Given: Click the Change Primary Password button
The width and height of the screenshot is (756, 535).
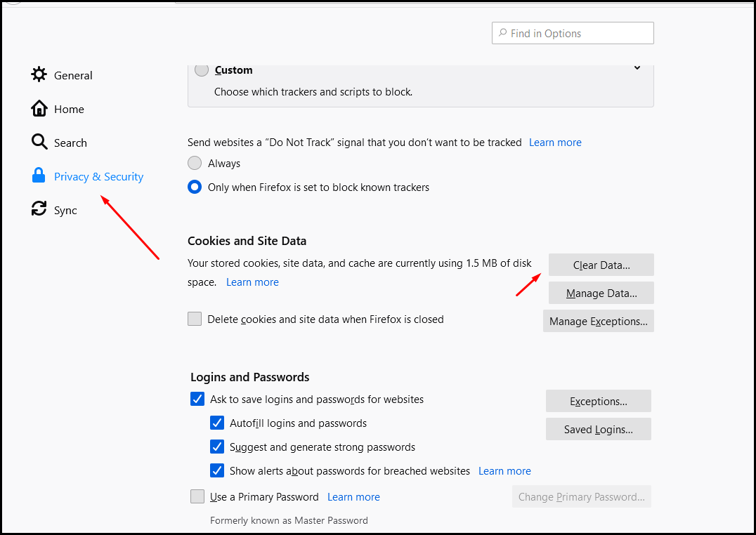Looking at the screenshot, I should 582,497.
